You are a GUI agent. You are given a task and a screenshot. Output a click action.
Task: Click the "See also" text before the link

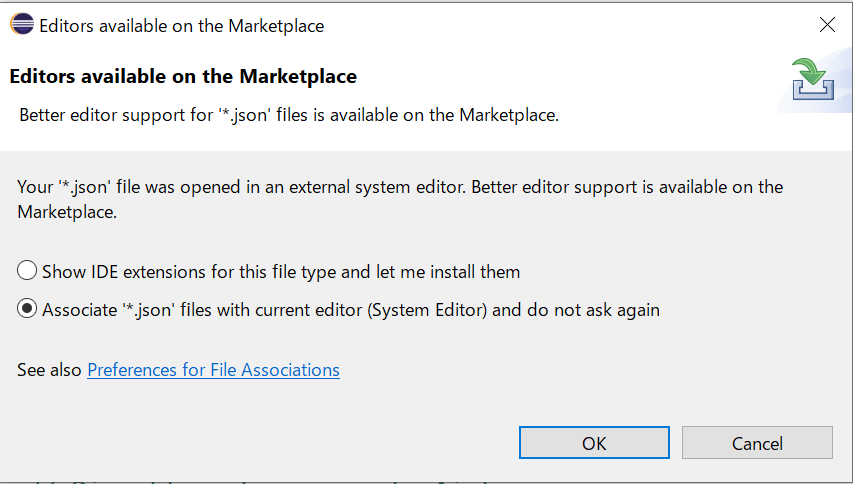pyautogui.click(x=49, y=370)
